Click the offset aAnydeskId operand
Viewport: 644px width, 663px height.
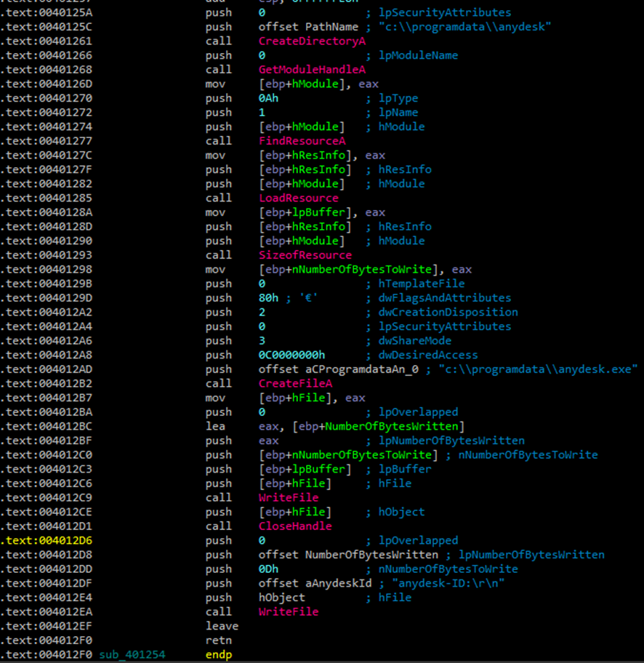(315, 583)
